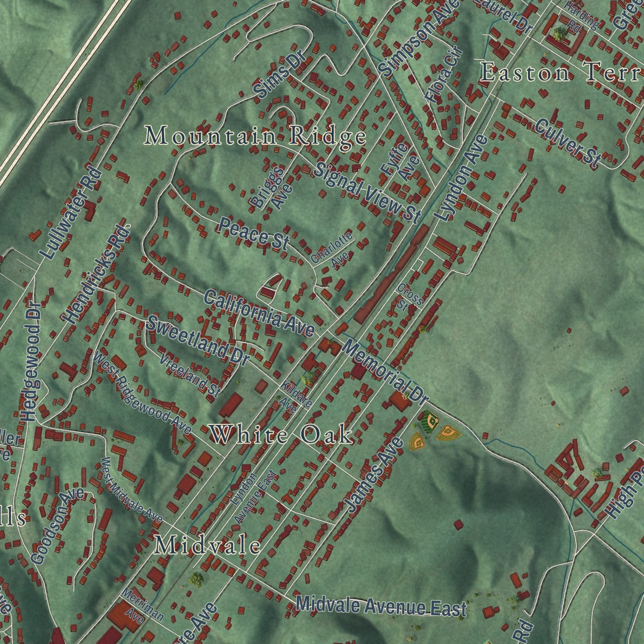Click the Simpson Ave label

pyautogui.click(x=419, y=38)
